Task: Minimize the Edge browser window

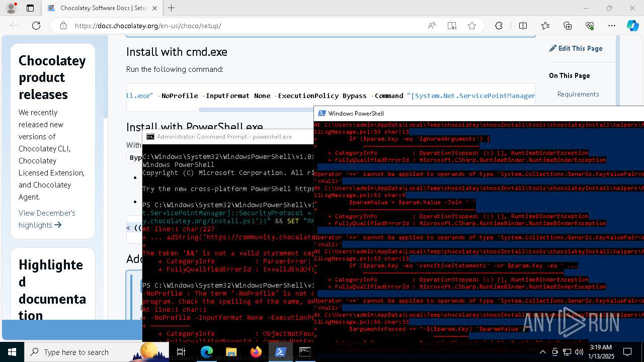Action: 586,8
